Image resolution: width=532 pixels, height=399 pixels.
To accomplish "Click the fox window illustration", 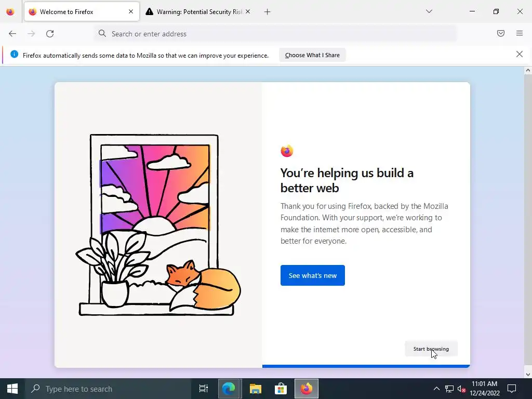I will pos(158,225).
